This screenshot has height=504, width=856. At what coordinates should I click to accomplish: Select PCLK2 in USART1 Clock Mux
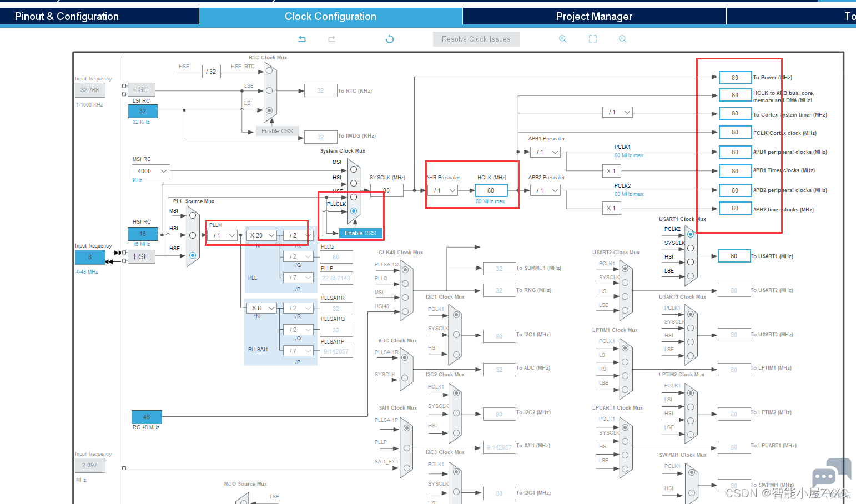[691, 234]
